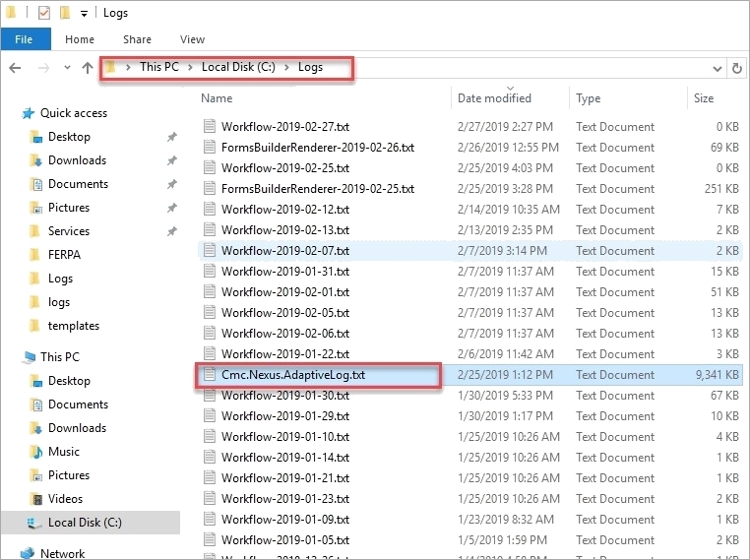Click text file icon of Workflow-2019-02-01.txt
This screenshot has width=750, height=560.
[209, 291]
